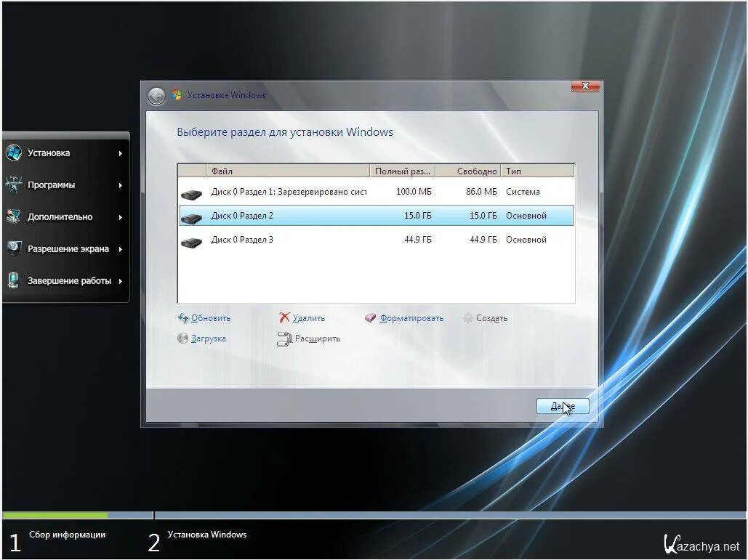Click the star icon next to Создать
Image resolution: width=748 pixels, height=560 pixels.
pos(468,318)
